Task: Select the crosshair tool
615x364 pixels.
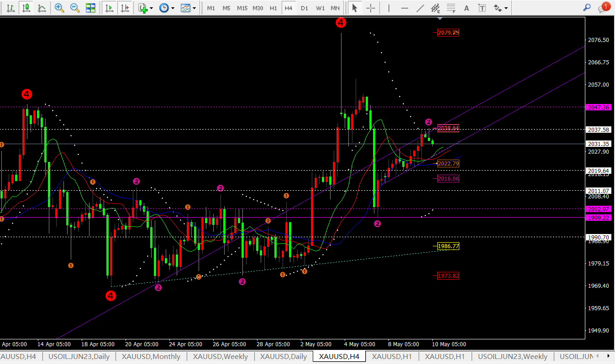Action: coord(371,8)
